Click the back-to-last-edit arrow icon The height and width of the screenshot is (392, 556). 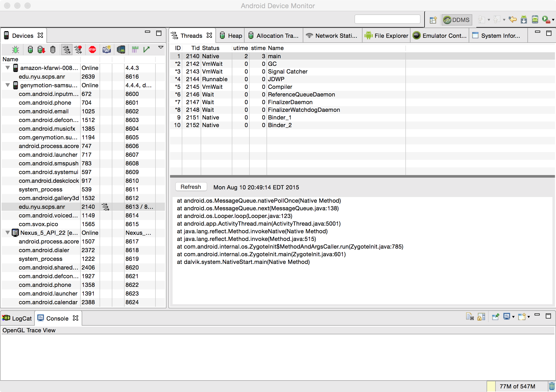click(x=513, y=19)
